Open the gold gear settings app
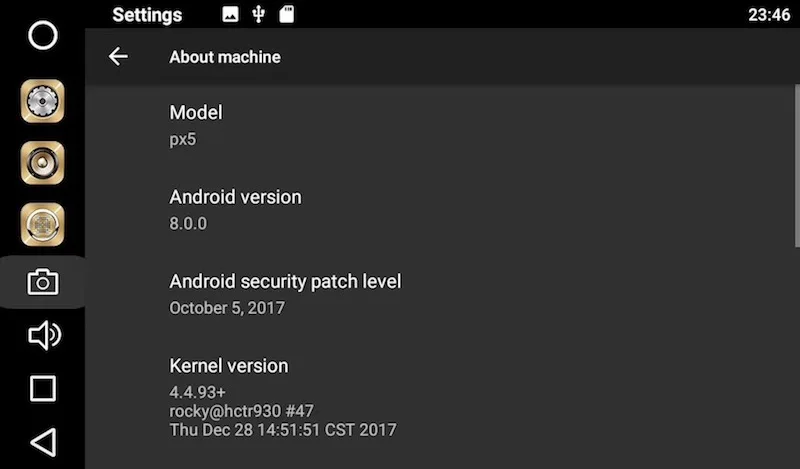Viewport: 800px width, 469px height. tap(42, 101)
